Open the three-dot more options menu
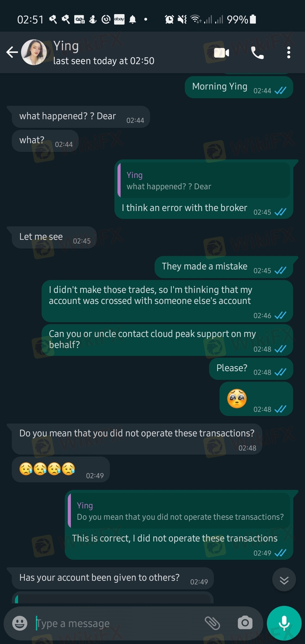The height and width of the screenshot is (644, 305). tap(288, 53)
